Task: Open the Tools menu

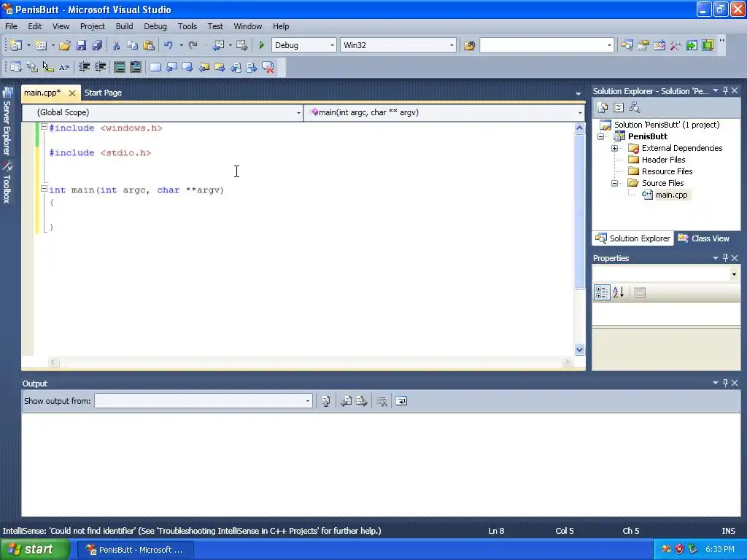Action: 187,26
